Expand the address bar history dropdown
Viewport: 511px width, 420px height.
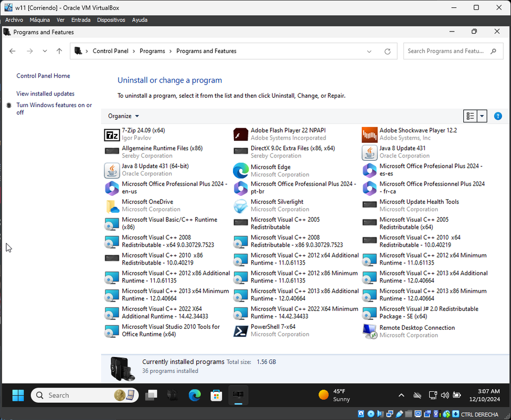click(369, 51)
